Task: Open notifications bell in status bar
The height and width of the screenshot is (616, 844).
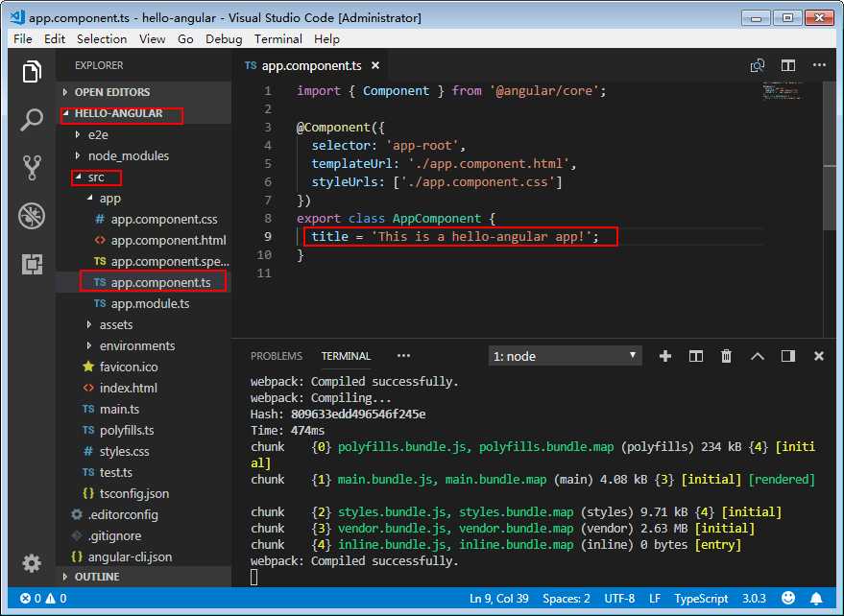Action: pos(816,598)
